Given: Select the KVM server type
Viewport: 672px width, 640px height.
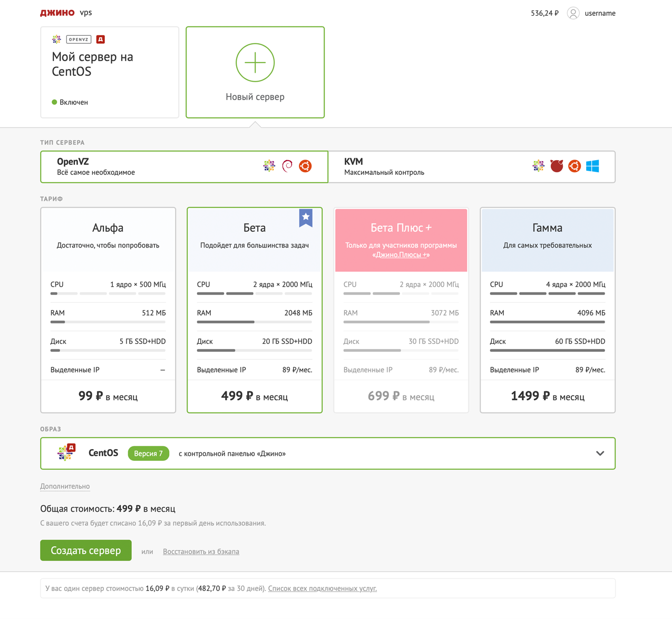Looking at the screenshot, I should (x=472, y=167).
